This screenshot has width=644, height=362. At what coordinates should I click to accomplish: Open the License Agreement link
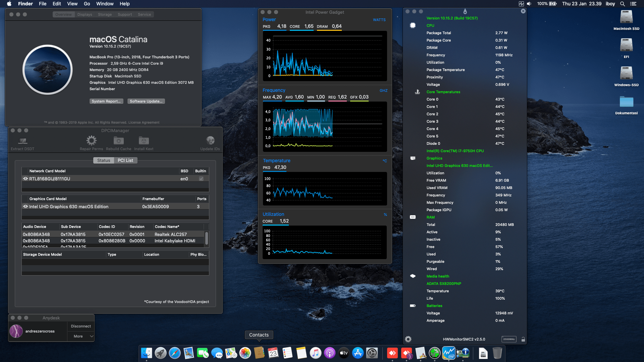(x=144, y=122)
